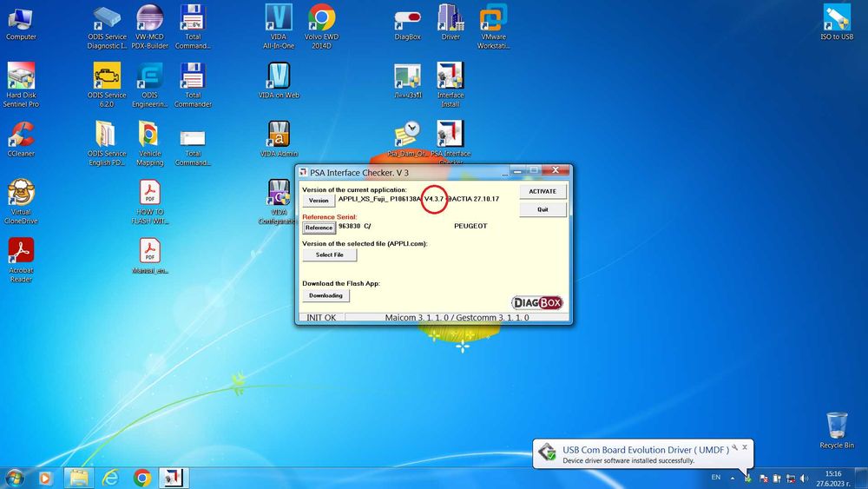Open the VIDA Configuration shortcut
This screenshot has height=489, width=868.
pyautogui.click(x=279, y=202)
